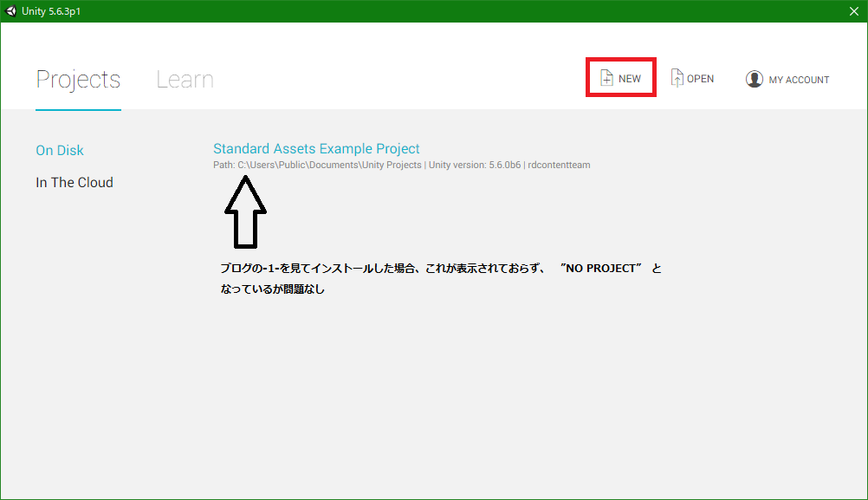The image size is (868, 500).
Task: Close the Unity launcher window
Action: coord(853,11)
